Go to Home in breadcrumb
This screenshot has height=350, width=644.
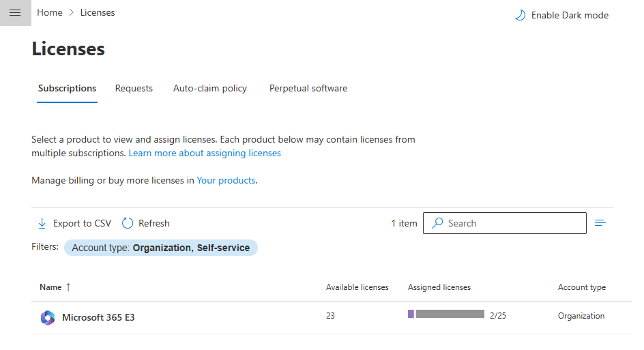pos(50,13)
